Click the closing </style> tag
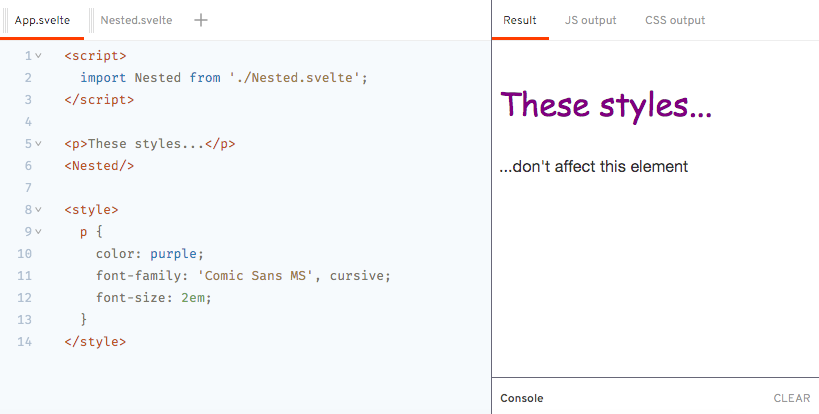Screen dimensions: 819x414 coord(95,342)
